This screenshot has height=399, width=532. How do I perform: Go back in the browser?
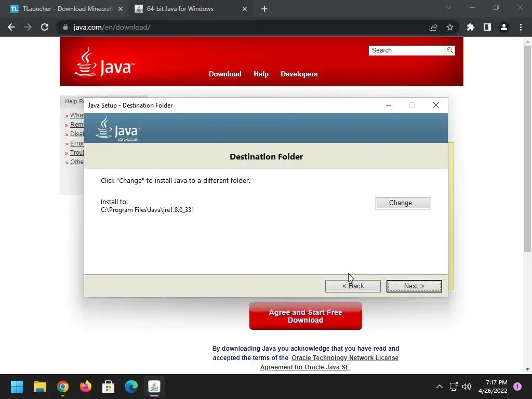pos(11,27)
